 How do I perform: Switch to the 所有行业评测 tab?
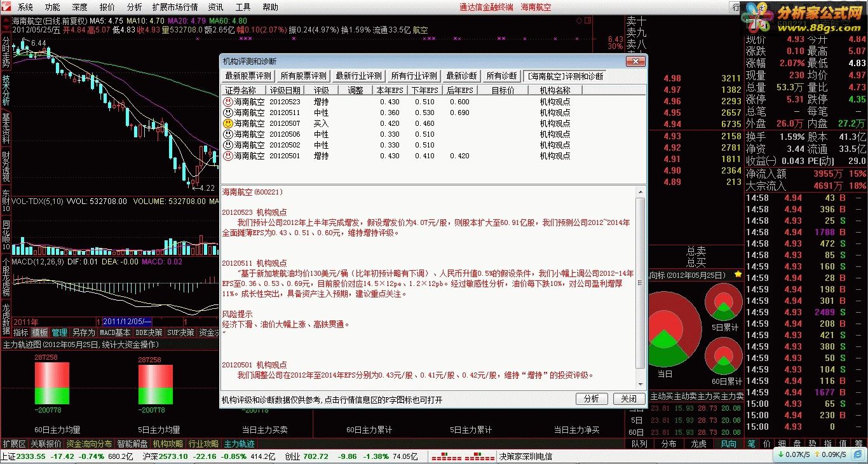pos(414,76)
